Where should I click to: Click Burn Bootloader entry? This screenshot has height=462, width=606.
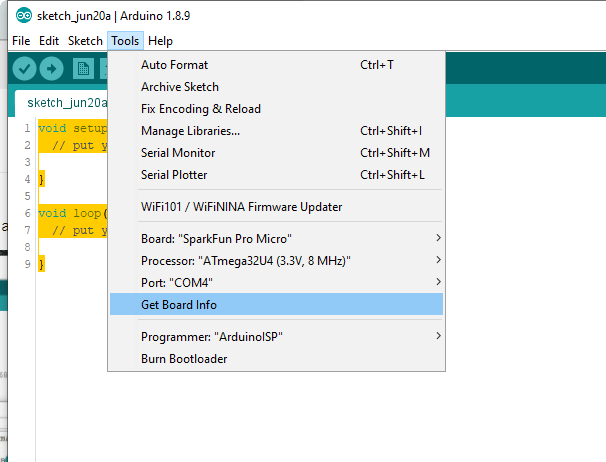(x=276, y=359)
